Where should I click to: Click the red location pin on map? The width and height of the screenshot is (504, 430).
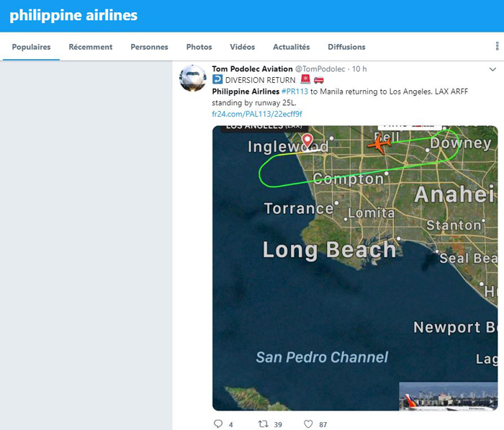click(x=307, y=140)
